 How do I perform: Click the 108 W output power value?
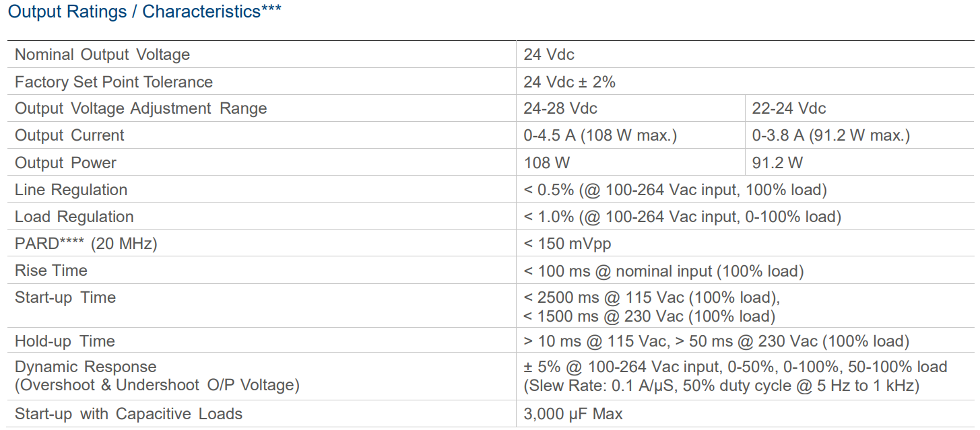(x=546, y=163)
